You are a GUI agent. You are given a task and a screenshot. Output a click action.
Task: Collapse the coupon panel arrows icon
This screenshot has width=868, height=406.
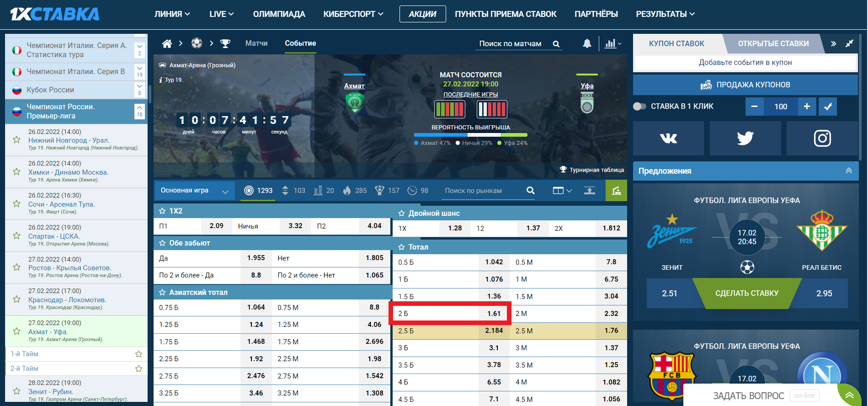[x=849, y=43]
